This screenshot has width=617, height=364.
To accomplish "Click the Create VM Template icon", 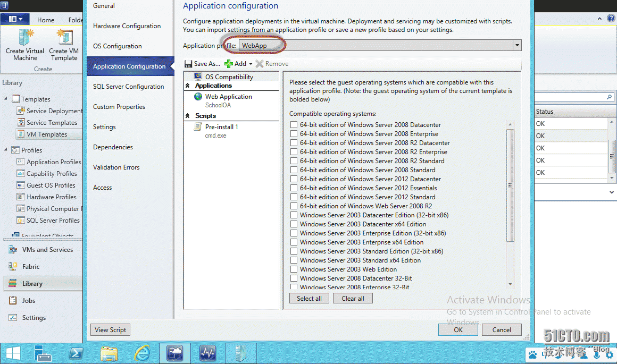I will point(64,37).
